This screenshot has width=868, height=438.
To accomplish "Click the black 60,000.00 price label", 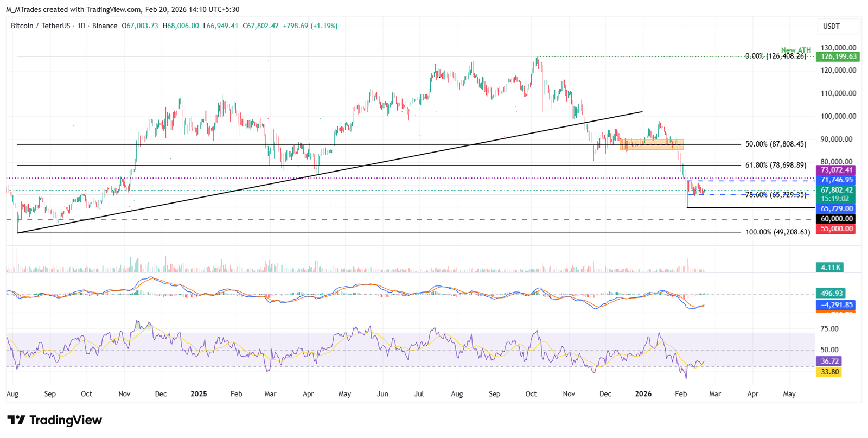I will [x=836, y=219].
